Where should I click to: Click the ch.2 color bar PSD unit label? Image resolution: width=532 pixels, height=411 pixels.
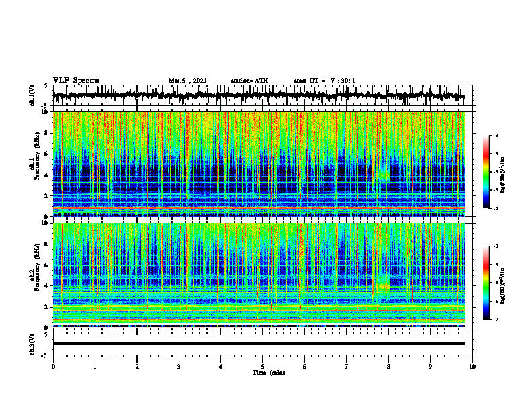click(x=503, y=285)
